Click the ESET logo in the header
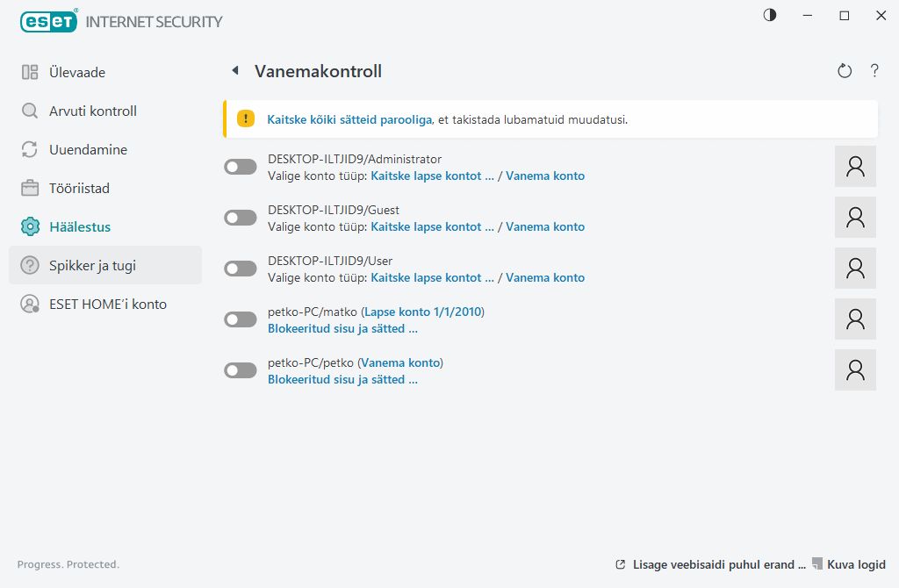 tap(49, 21)
